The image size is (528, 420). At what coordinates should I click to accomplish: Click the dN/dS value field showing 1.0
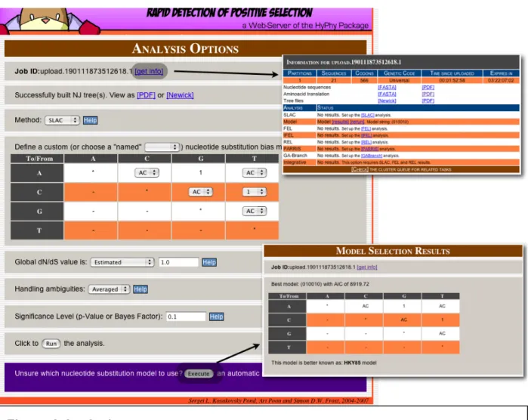coord(178,262)
